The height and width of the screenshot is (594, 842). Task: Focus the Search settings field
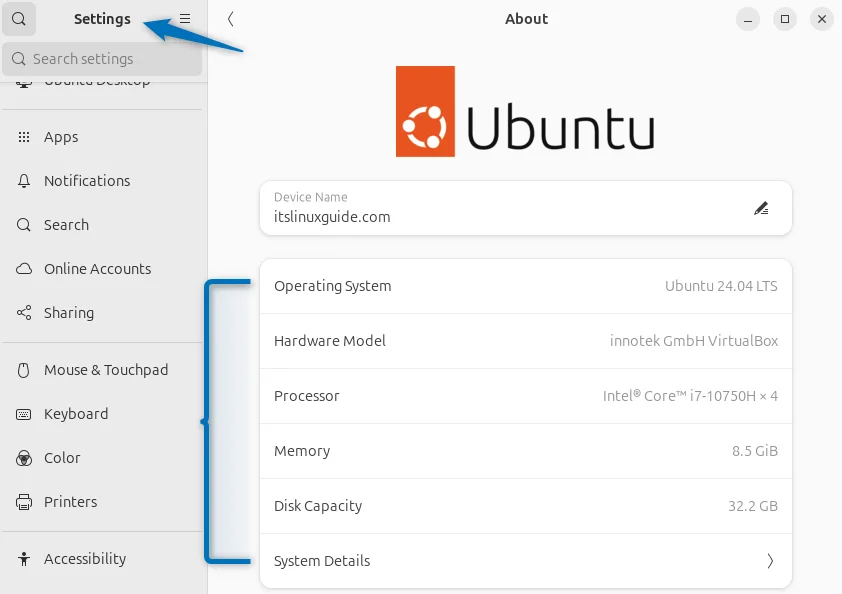tap(102, 59)
